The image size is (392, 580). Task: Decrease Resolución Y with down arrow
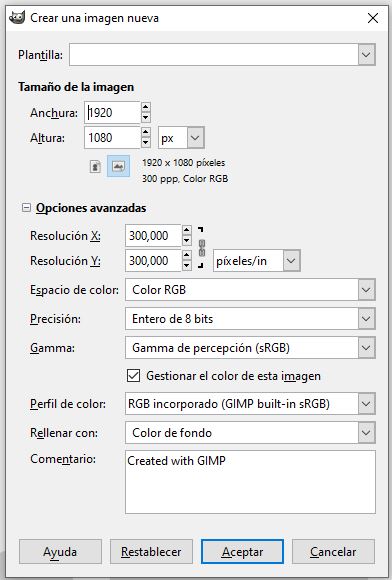[x=187, y=266]
